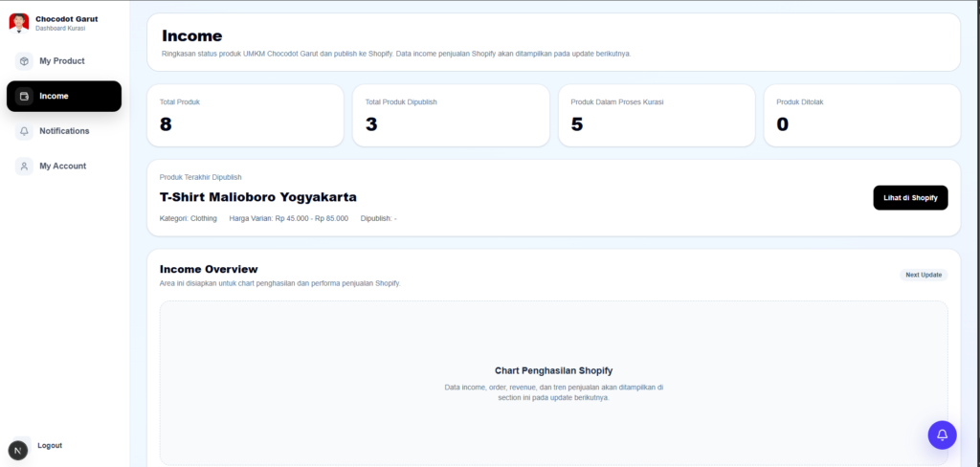
Task: Click the My Product box icon
Action: pyautogui.click(x=24, y=61)
